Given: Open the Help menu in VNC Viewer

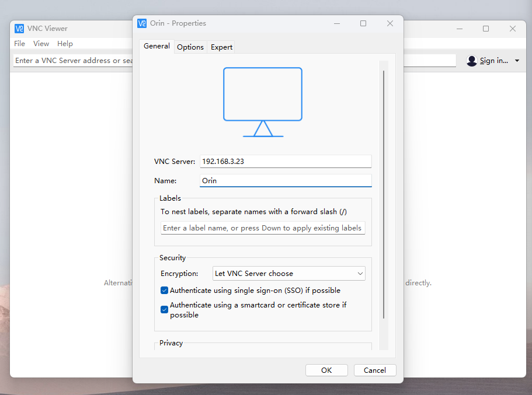Looking at the screenshot, I should coord(65,43).
